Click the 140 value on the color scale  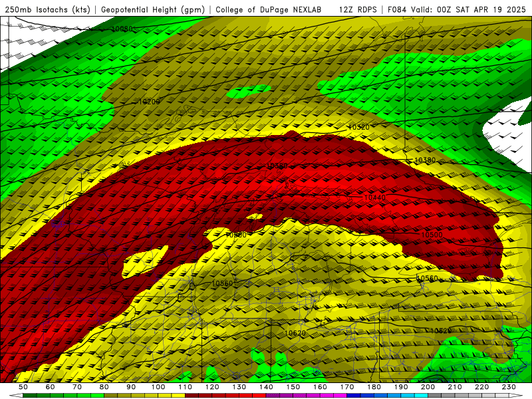266,387
